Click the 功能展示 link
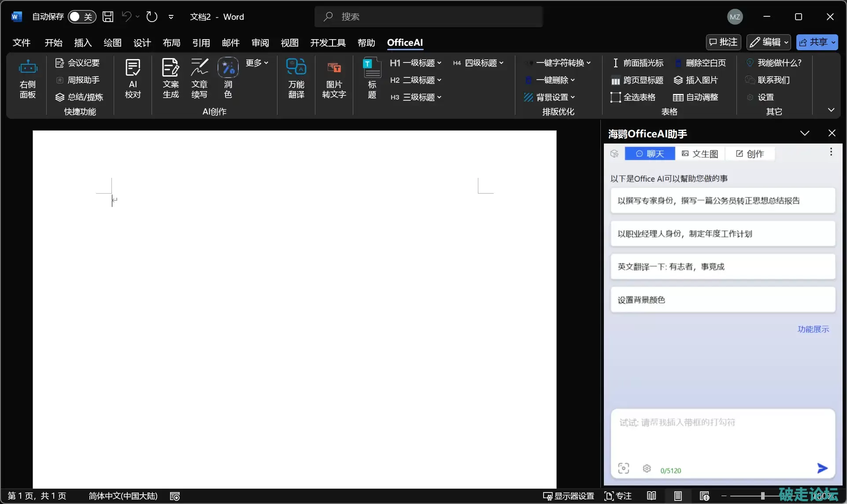The image size is (847, 504). click(813, 329)
